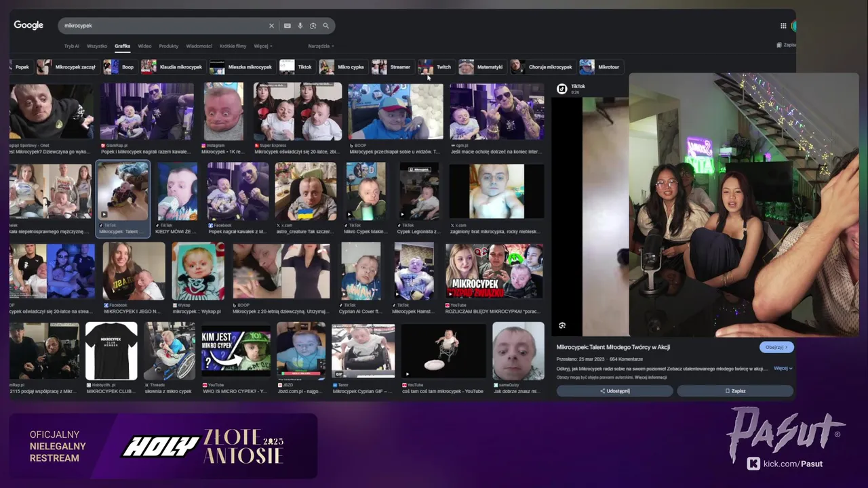Clear the search query with the X icon
The width and height of the screenshot is (868, 488).
[x=271, y=26]
